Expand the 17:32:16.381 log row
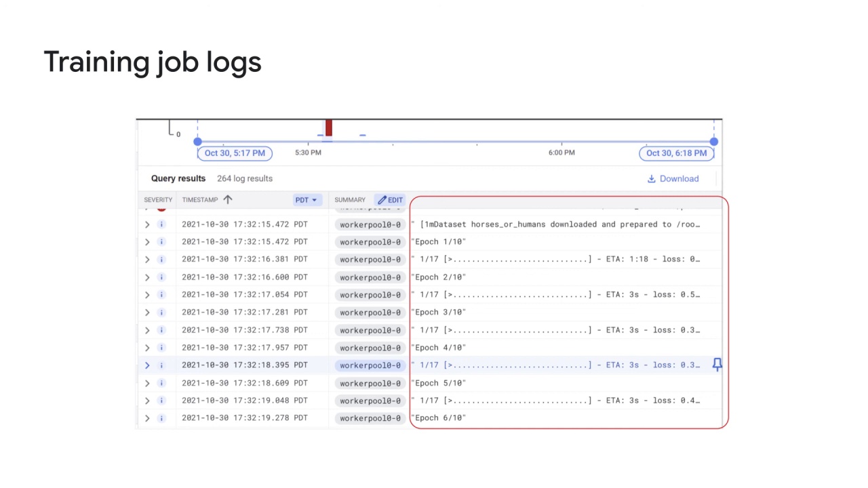 click(147, 260)
